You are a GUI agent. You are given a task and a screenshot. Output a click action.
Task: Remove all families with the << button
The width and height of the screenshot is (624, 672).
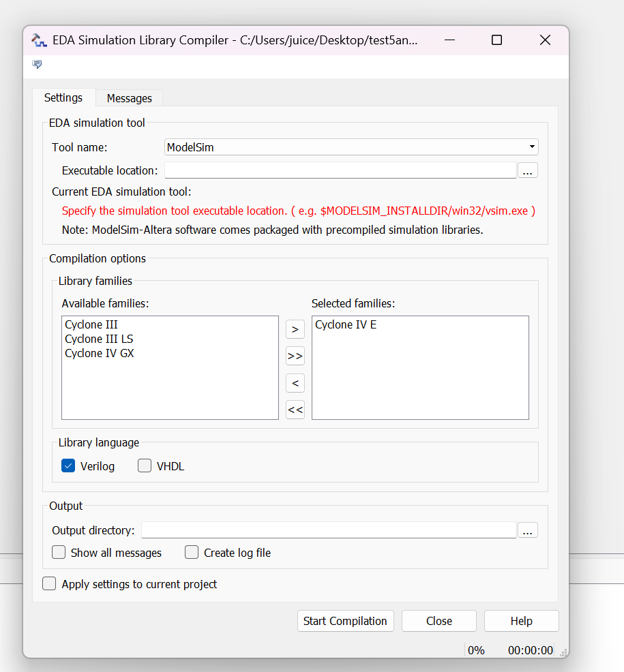(295, 410)
